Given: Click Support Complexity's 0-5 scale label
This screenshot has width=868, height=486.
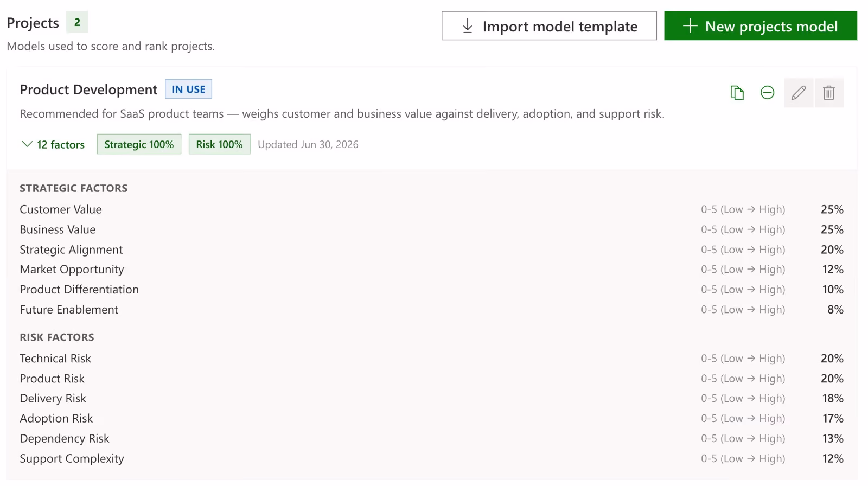Looking at the screenshot, I should (743, 459).
